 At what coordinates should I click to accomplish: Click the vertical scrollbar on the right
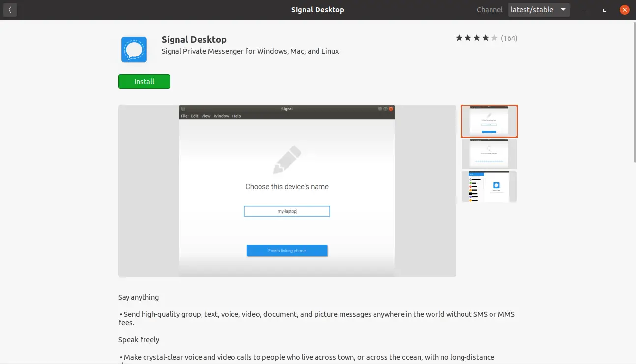pyautogui.click(x=633, y=93)
